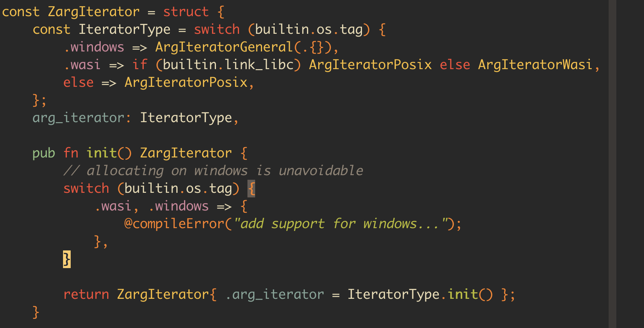The width and height of the screenshot is (644, 328).
Task: Click the highlighted closing brace of switch
Action: point(67,259)
